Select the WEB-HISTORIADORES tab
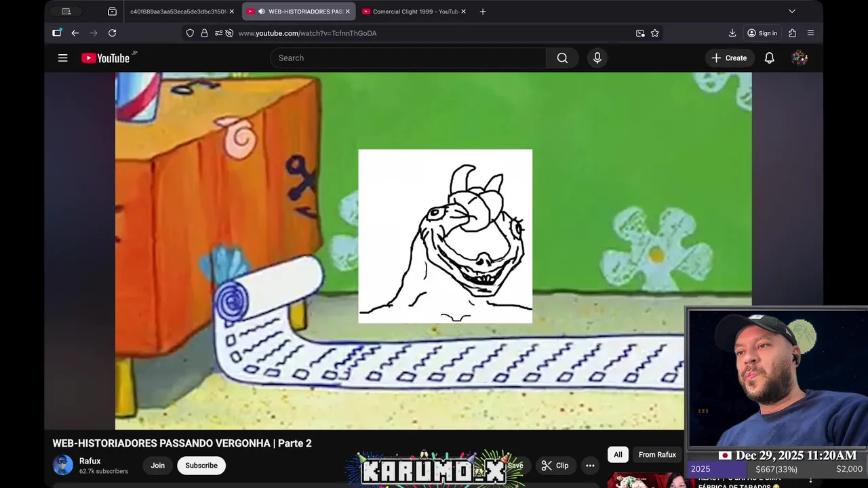Image resolution: width=868 pixels, height=488 pixels. coord(298,12)
